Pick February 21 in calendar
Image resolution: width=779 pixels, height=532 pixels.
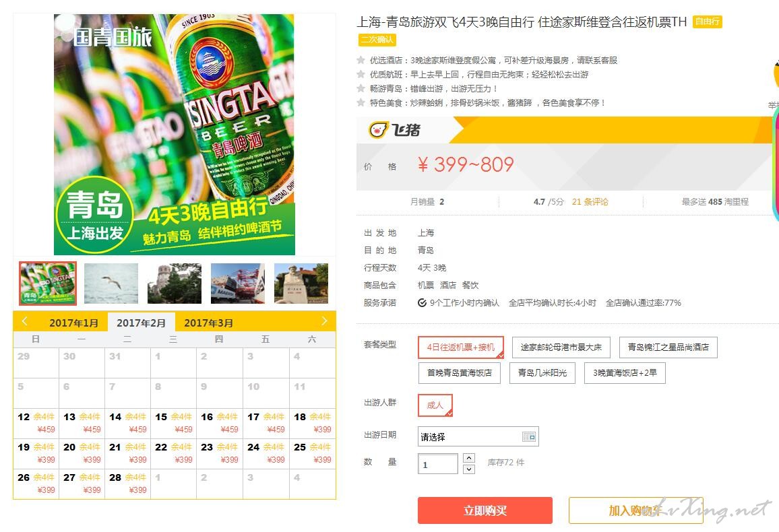pyautogui.click(x=127, y=454)
